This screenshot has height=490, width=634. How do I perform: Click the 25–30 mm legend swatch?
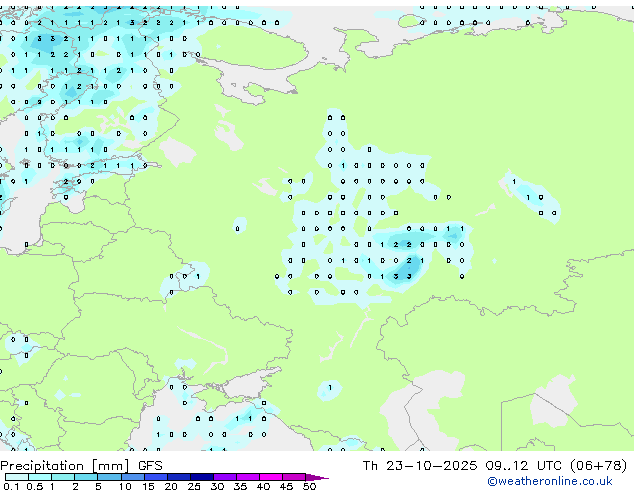click(x=202, y=477)
